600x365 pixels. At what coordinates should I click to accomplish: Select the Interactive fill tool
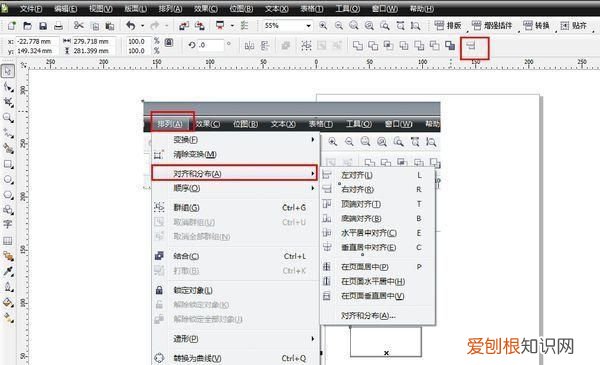[8, 318]
